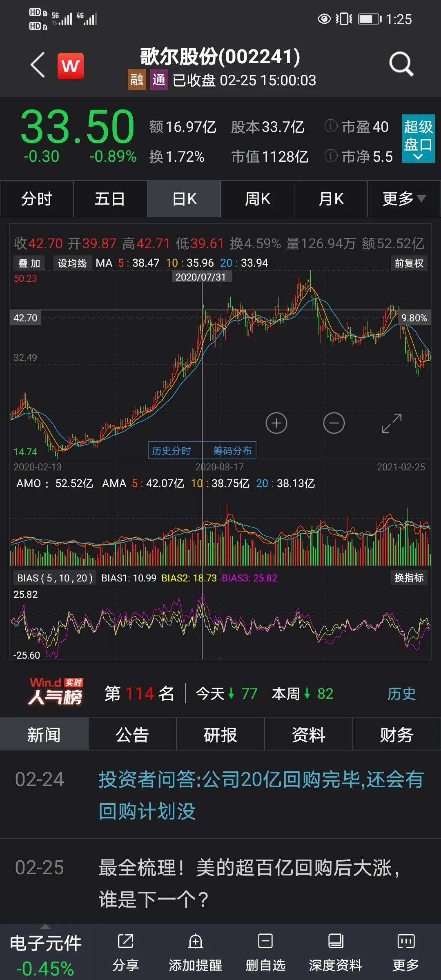Tap the 33.50 current price

coord(78,127)
